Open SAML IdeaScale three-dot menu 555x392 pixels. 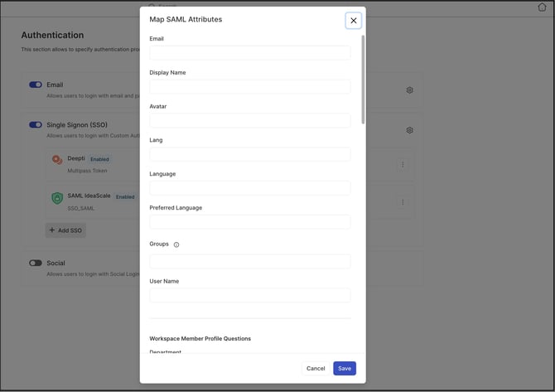click(403, 202)
